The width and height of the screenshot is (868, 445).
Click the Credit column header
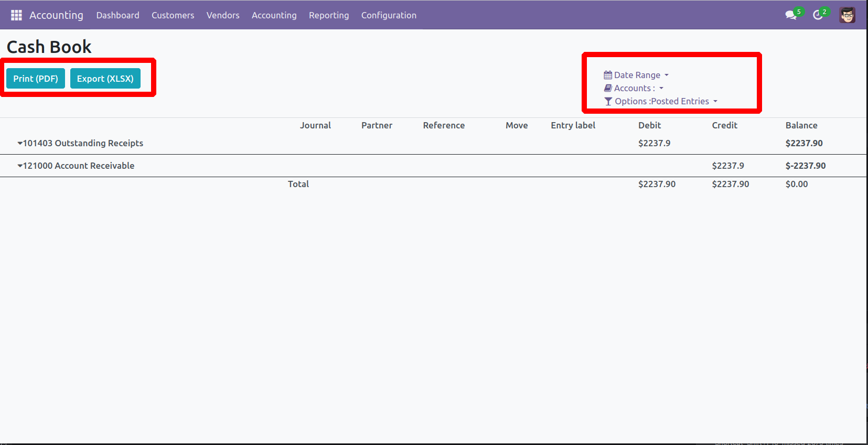(x=724, y=125)
